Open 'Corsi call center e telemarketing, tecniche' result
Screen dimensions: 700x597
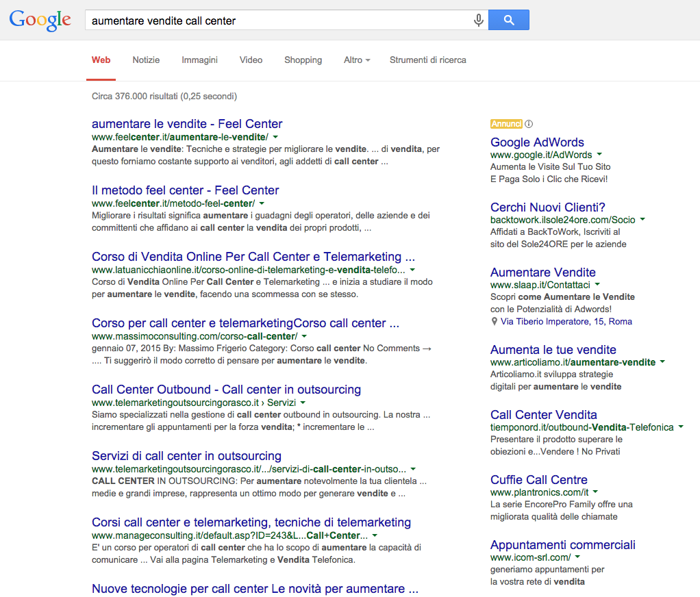[251, 522]
